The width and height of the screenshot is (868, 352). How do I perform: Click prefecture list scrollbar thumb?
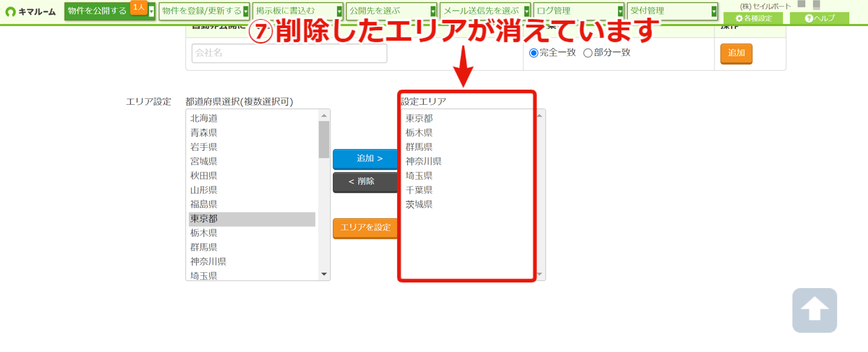coord(324,140)
